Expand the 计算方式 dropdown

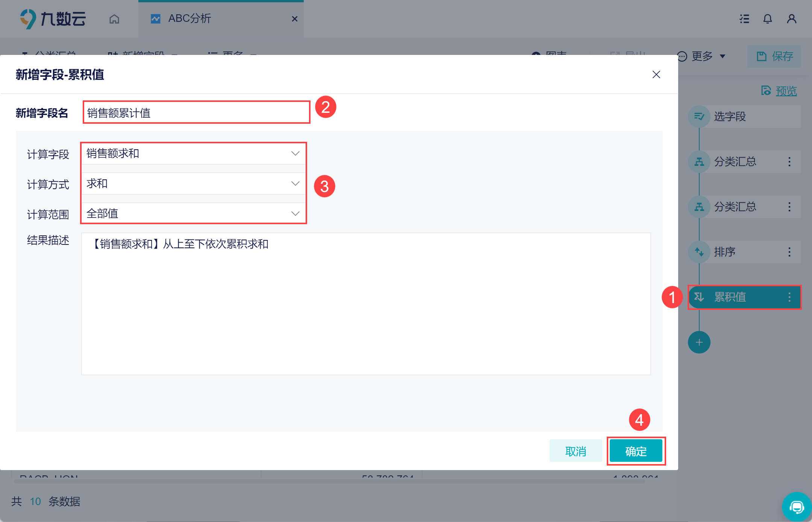click(193, 184)
